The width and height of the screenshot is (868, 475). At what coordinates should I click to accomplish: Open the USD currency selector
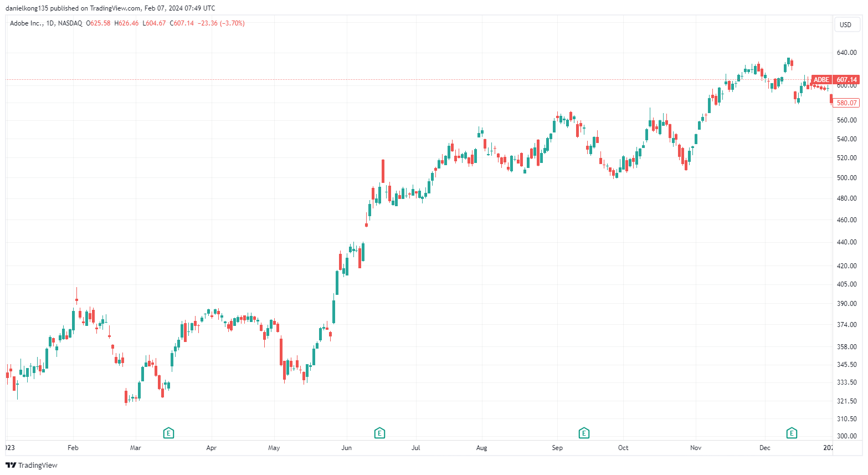pyautogui.click(x=845, y=24)
